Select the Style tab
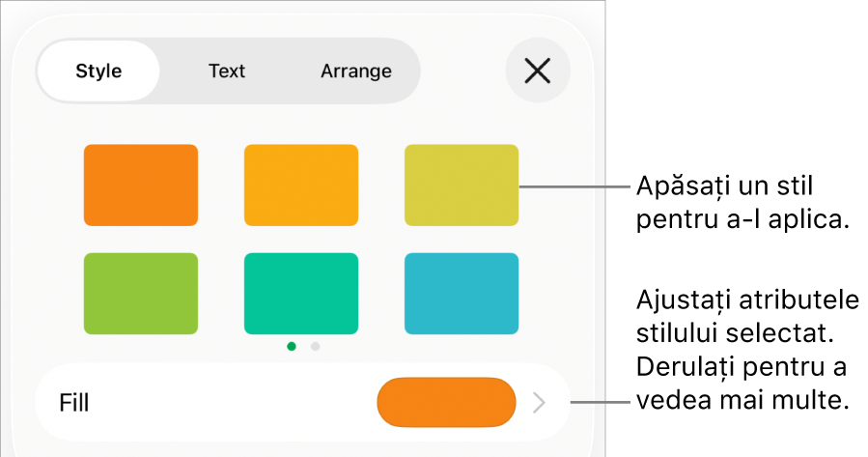Screen dimensions: 868x457 (98, 71)
